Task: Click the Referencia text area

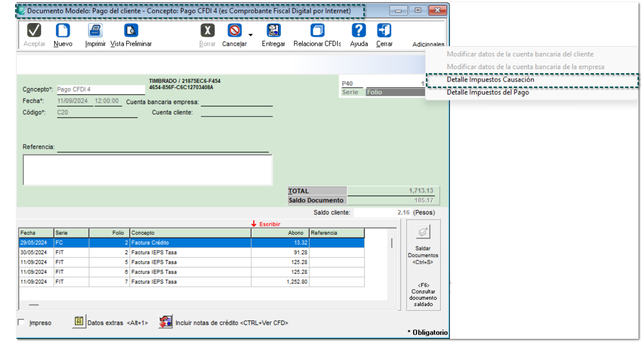Action: (x=147, y=170)
